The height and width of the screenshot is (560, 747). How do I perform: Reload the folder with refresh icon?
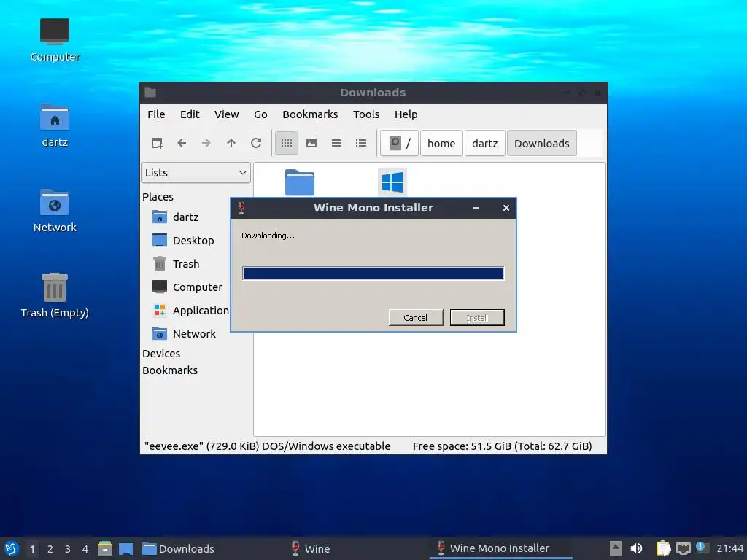pyautogui.click(x=256, y=143)
